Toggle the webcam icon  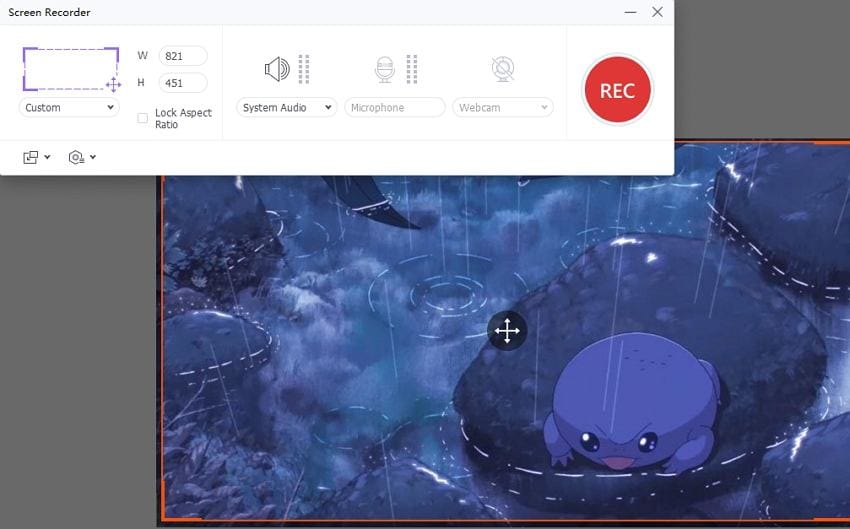[503, 69]
